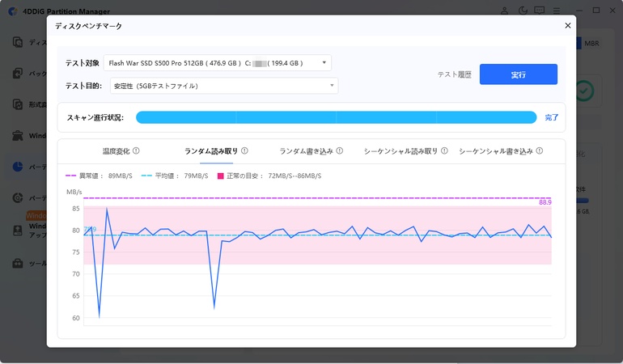Screen dimensions: 623x364
Task: Click the toolkit briefcase sidebar icon
Action: (x=18, y=263)
